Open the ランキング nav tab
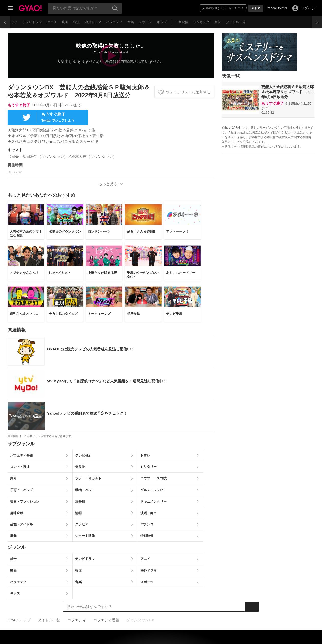Viewport: 322px width, 644px height. click(201, 22)
